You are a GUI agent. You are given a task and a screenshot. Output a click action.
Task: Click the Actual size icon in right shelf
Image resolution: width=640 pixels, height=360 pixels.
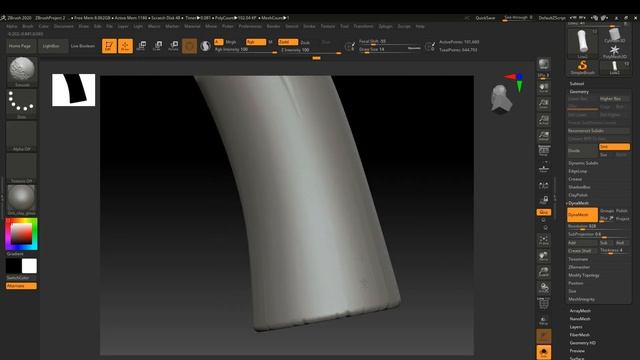coord(544,120)
